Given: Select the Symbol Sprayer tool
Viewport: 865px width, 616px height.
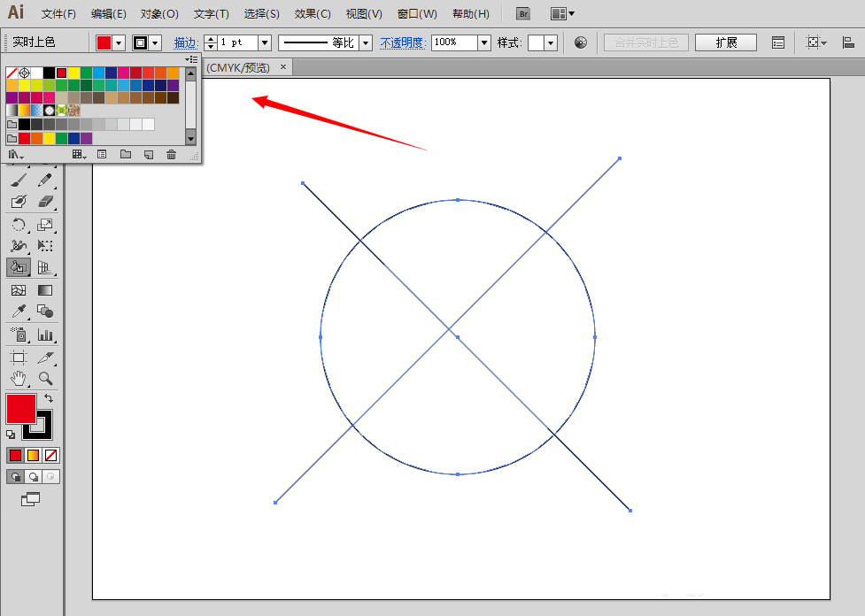Looking at the screenshot, I should pyautogui.click(x=19, y=335).
